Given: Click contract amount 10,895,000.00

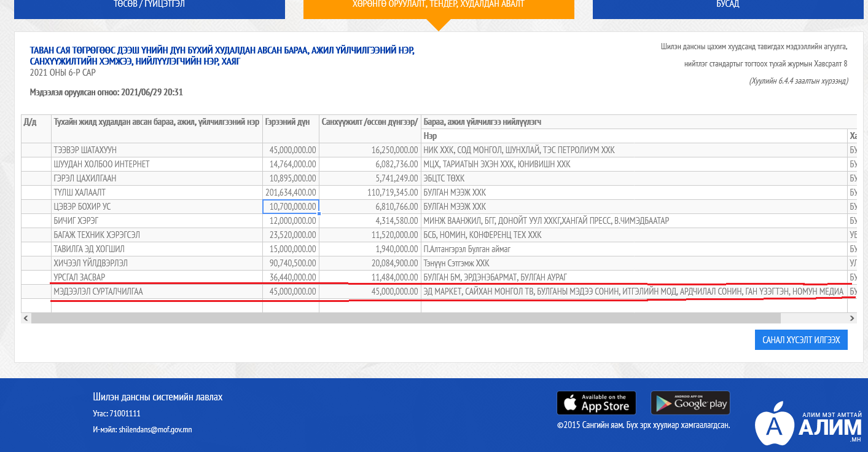Looking at the screenshot, I should click(x=291, y=178).
